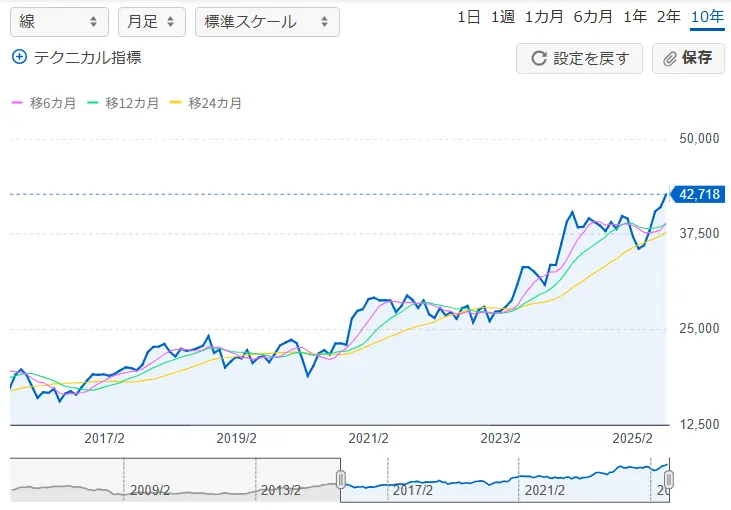The width and height of the screenshot is (731, 510).
Task: Open the 線 chart type dropdown
Action: coord(59,22)
